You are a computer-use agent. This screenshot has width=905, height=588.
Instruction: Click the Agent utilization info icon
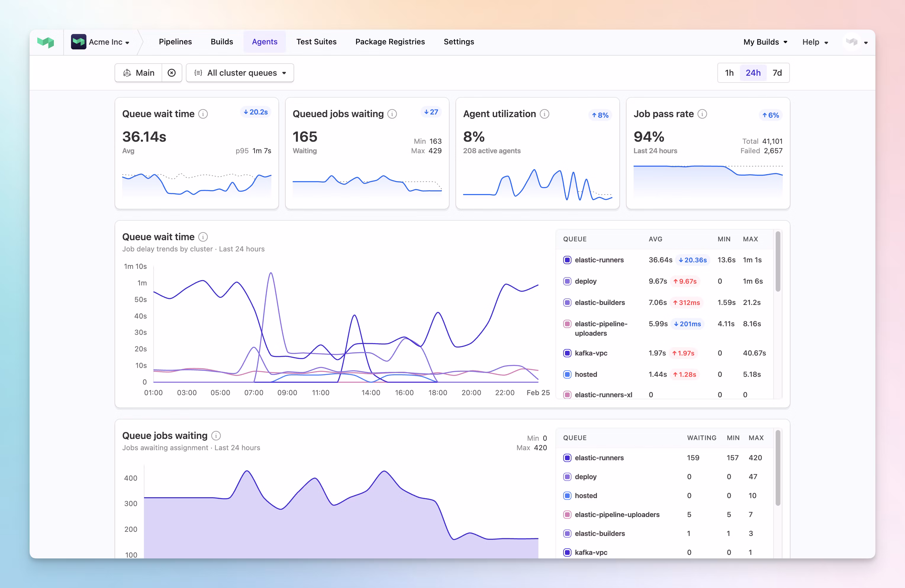point(545,114)
